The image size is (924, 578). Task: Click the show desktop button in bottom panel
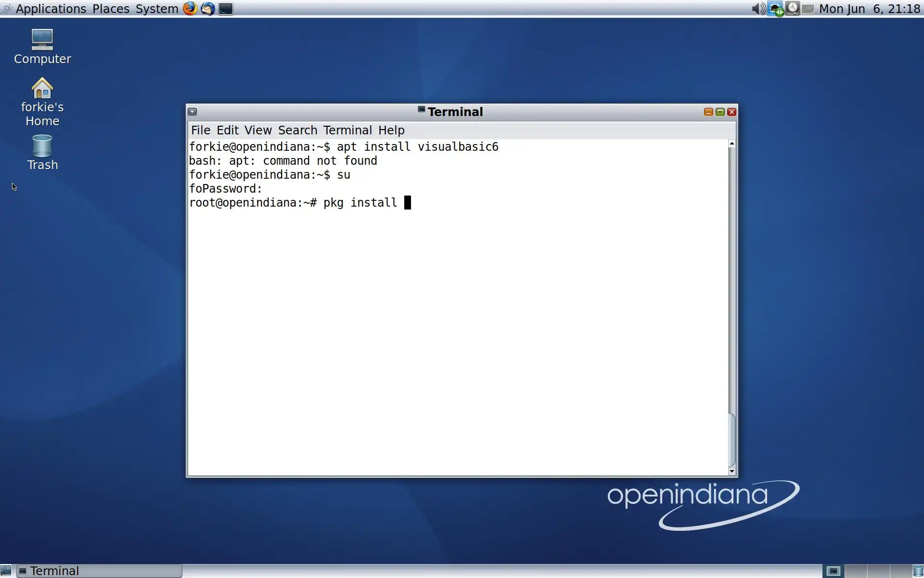[x=6, y=571]
